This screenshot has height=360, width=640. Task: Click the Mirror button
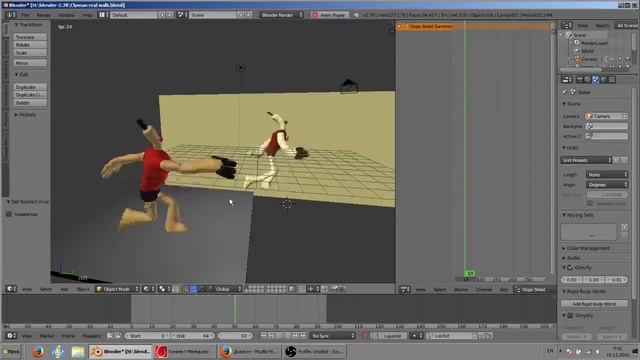(x=30, y=63)
